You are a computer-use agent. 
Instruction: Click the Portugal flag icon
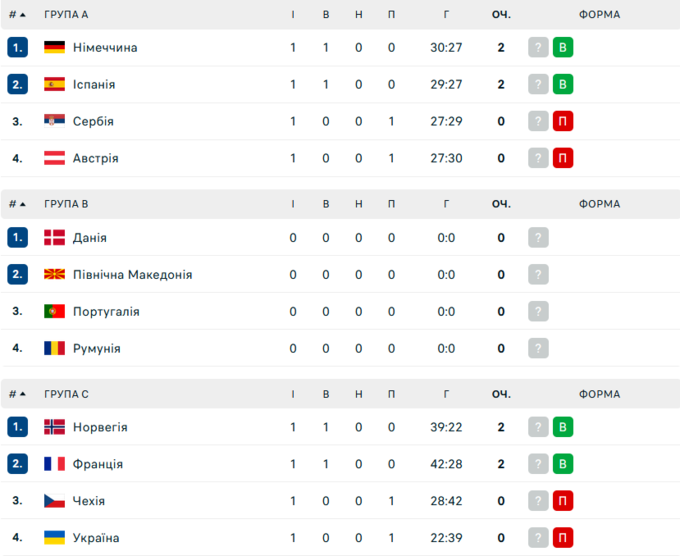tap(54, 312)
